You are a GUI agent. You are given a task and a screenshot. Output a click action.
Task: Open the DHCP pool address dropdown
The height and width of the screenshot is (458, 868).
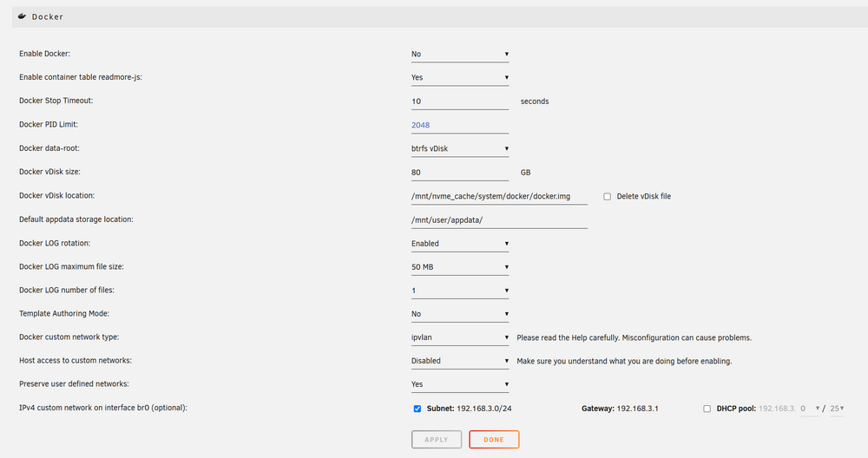[810, 409]
